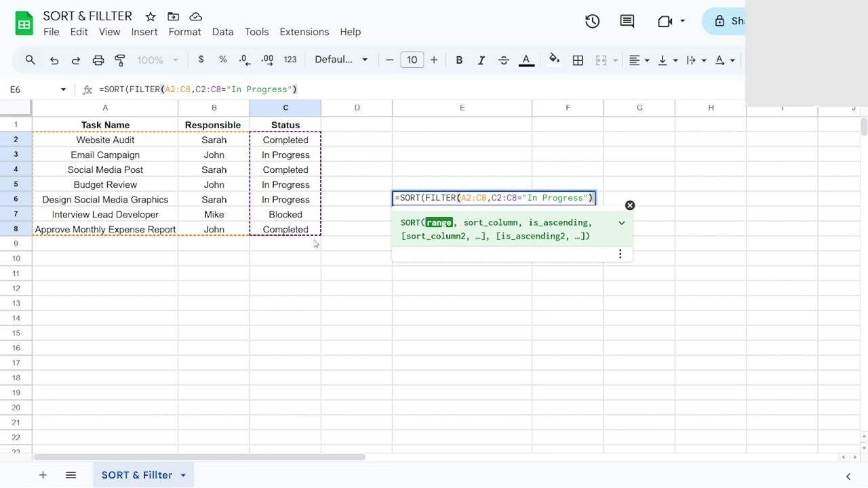Image resolution: width=868 pixels, height=488 pixels.
Task: Select column A header
Action: pyautogui.click(x=105, y=108)
